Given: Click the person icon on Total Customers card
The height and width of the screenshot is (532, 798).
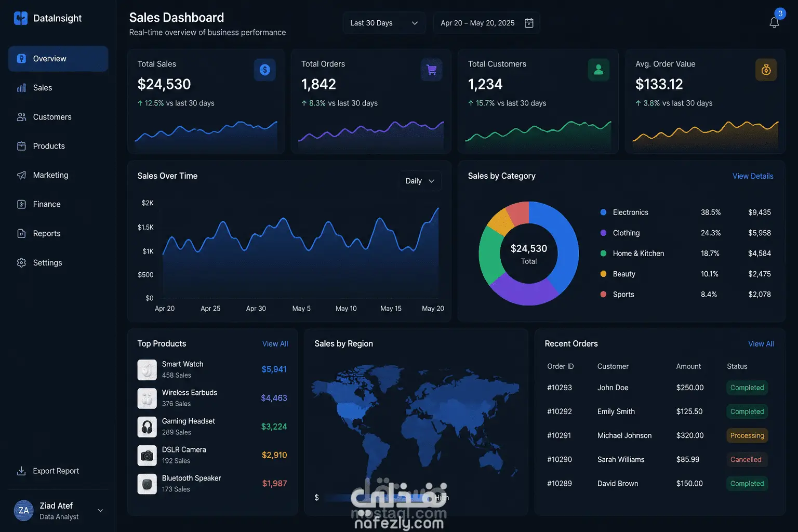Looking at the screenshot, I should (x=598, y=70).
